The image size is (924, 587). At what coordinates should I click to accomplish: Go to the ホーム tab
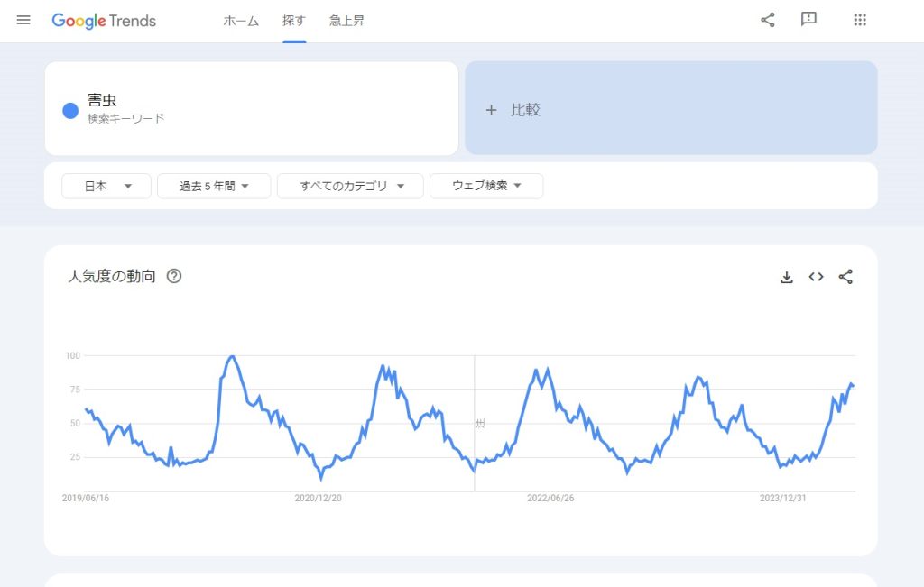coord(241,21)
